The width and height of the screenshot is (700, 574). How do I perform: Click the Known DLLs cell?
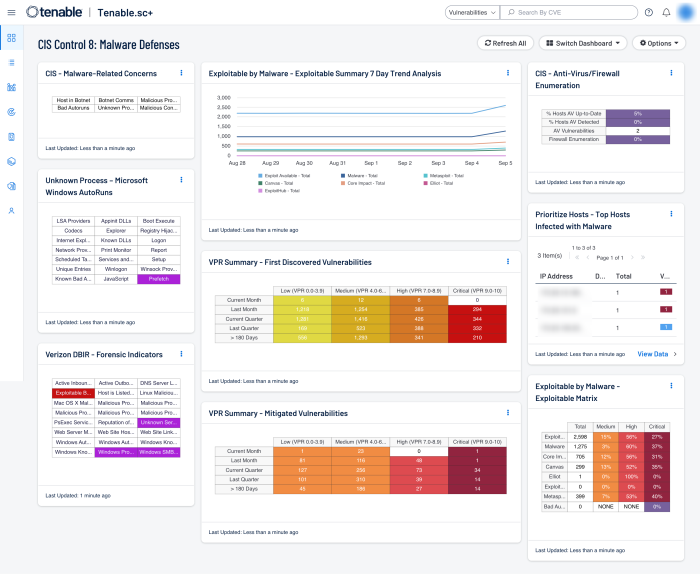pos(116,240)
